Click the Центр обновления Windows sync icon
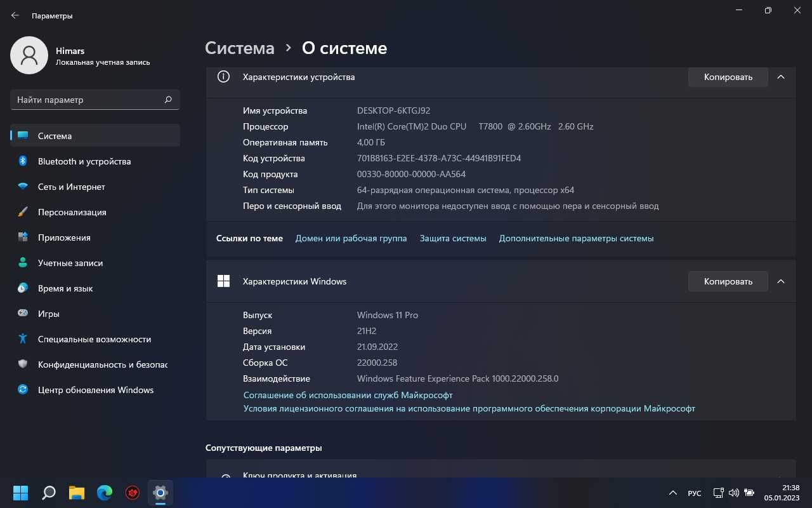Screen dimensions: 812x508 [23, 390]
